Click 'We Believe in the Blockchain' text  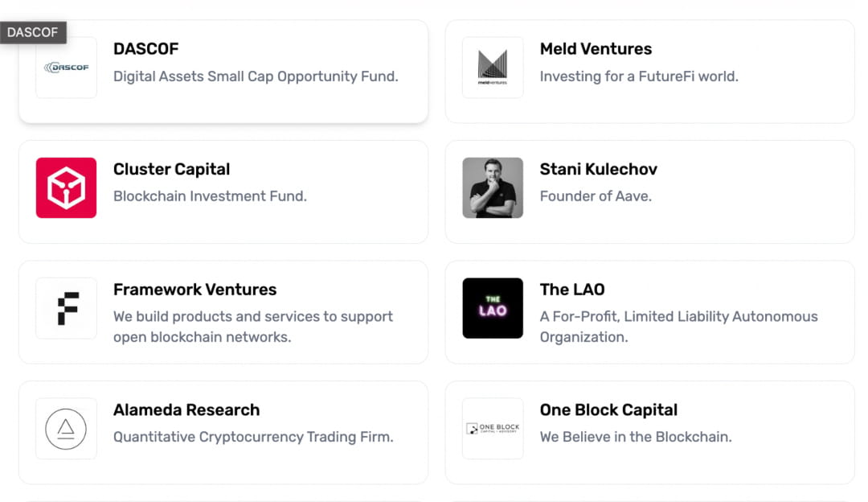coord(636,437)
